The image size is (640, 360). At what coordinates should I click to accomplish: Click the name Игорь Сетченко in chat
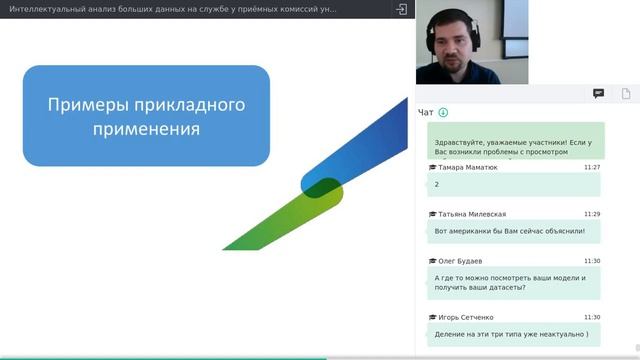tap(466, 318)
